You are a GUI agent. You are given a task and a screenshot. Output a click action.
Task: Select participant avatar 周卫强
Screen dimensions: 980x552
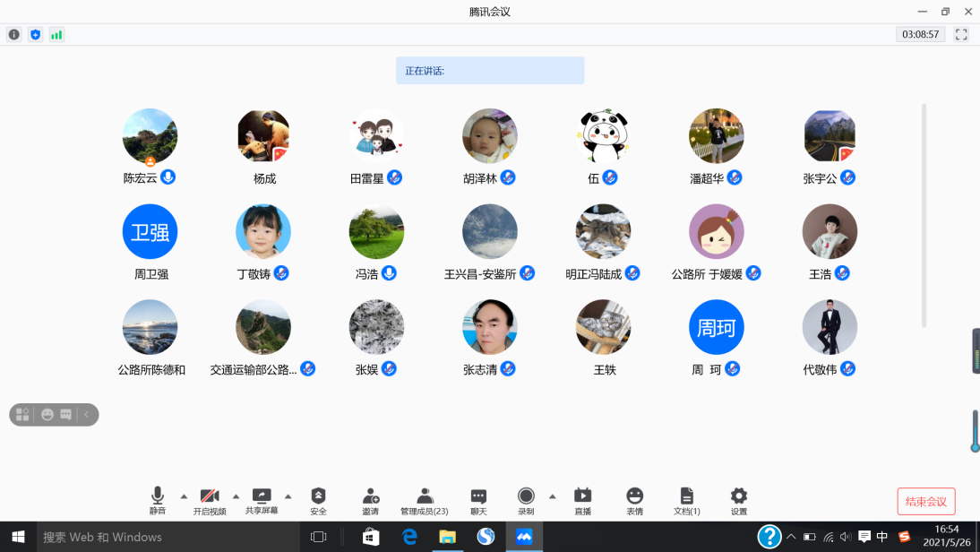(150, 231)
